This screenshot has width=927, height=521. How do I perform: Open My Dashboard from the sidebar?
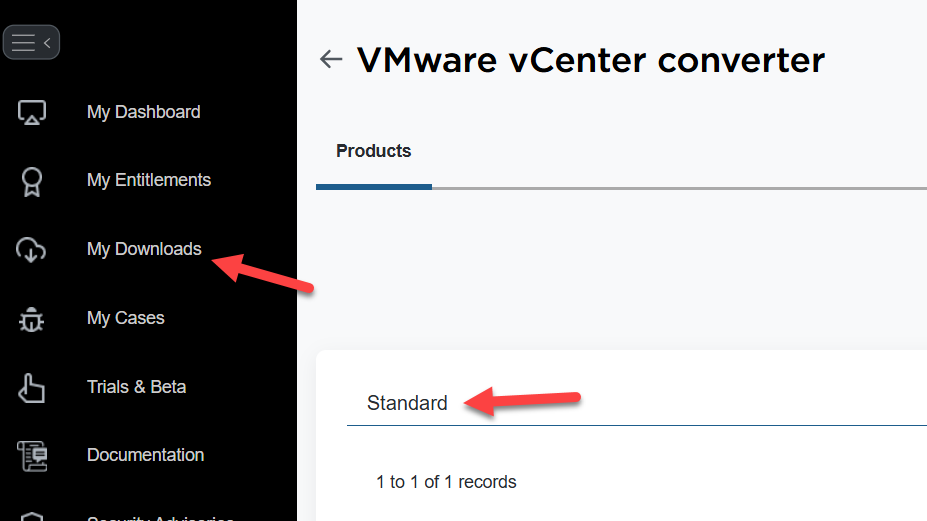click(143, 112)
